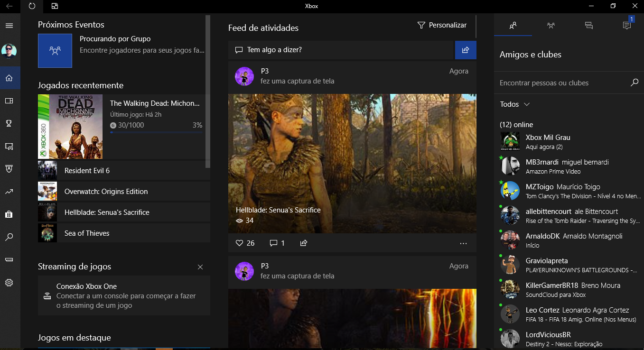Click the back arrow in title bar
The height and width of the screenshot is (350, 644).
coord(9,6)
